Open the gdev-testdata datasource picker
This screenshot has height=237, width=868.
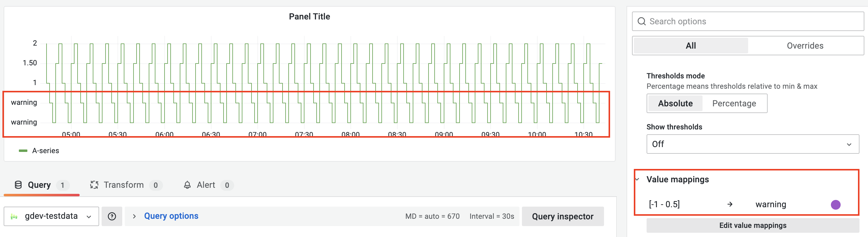(x=51, y=216)
